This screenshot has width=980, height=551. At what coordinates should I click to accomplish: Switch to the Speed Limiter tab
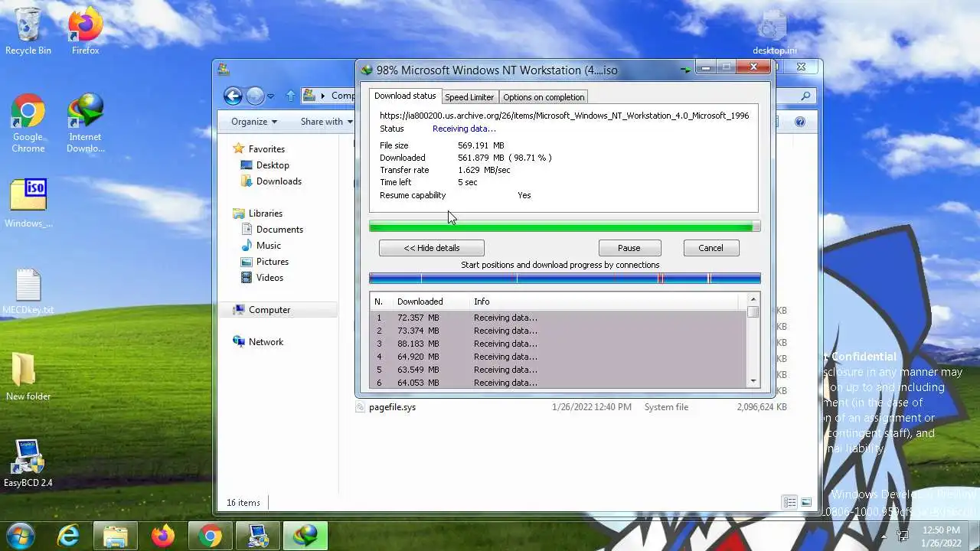coord(469,97)
